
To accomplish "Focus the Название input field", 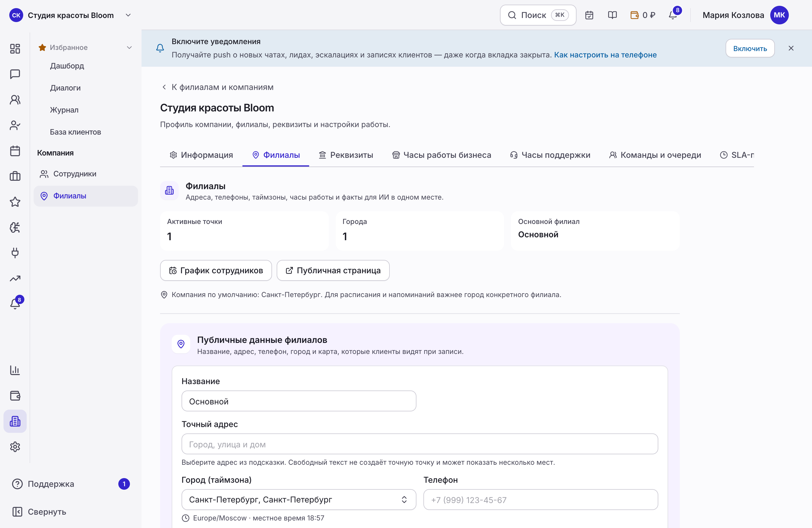I will [x=298, y=401].
